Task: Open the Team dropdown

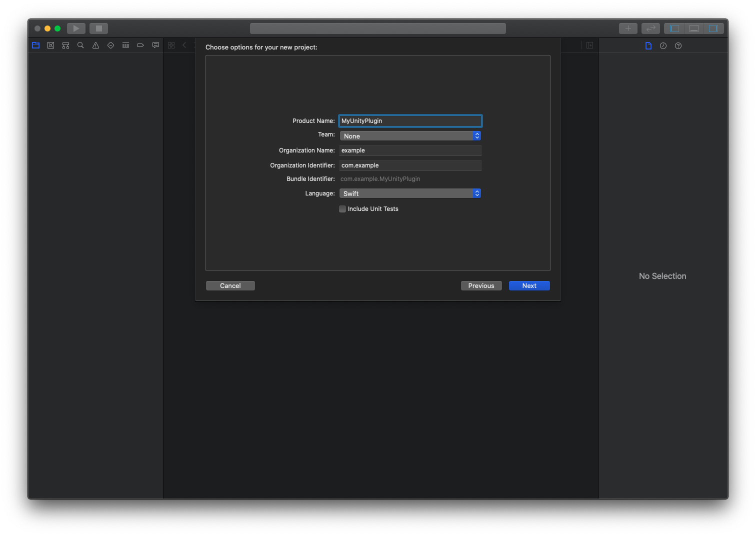Action: coord(410,136)
